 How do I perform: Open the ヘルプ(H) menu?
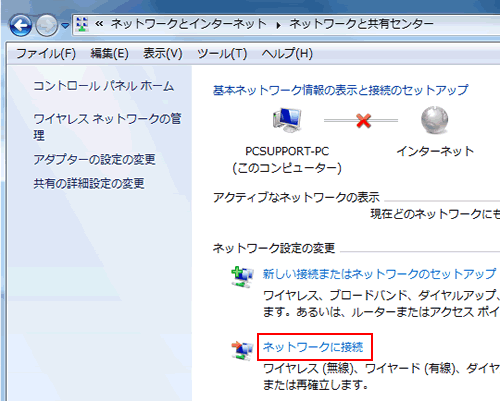click(x=287, y=54)
